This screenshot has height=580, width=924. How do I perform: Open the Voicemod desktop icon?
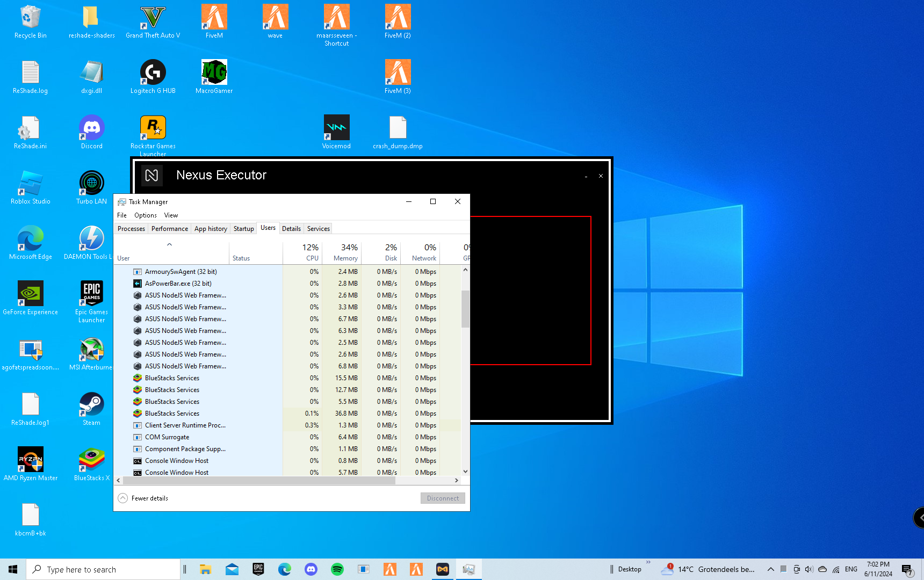click(x=336, y=128)
